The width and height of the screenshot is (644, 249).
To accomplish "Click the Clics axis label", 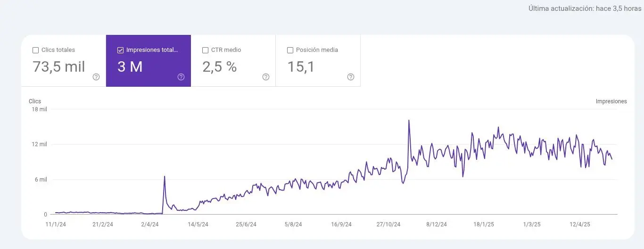I will click(35, 101).
